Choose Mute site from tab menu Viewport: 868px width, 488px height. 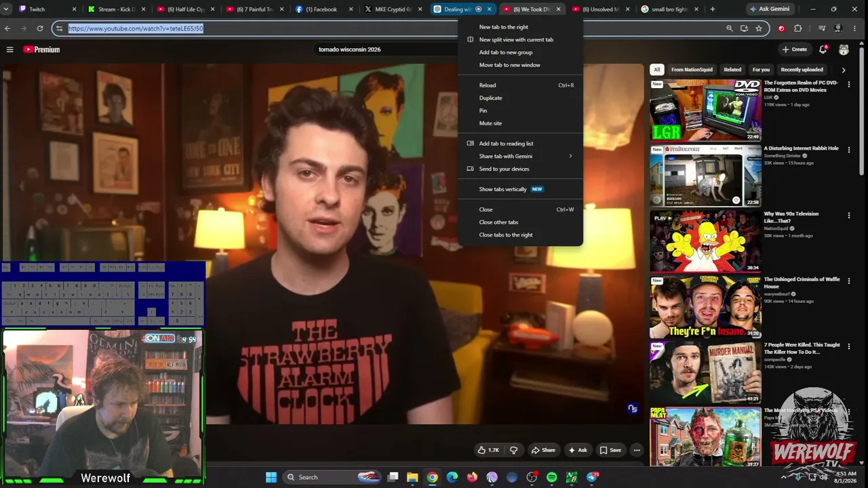coord(521,123)
